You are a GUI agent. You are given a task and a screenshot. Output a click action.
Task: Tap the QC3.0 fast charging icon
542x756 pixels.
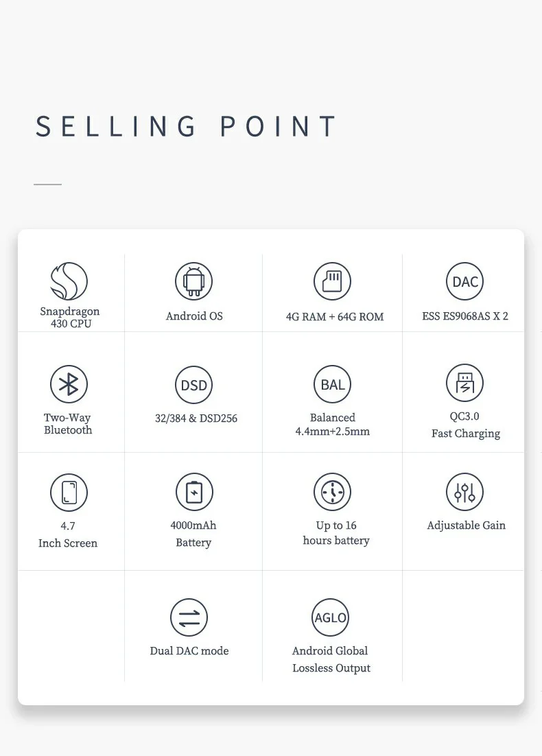click(x=465, y=383)
